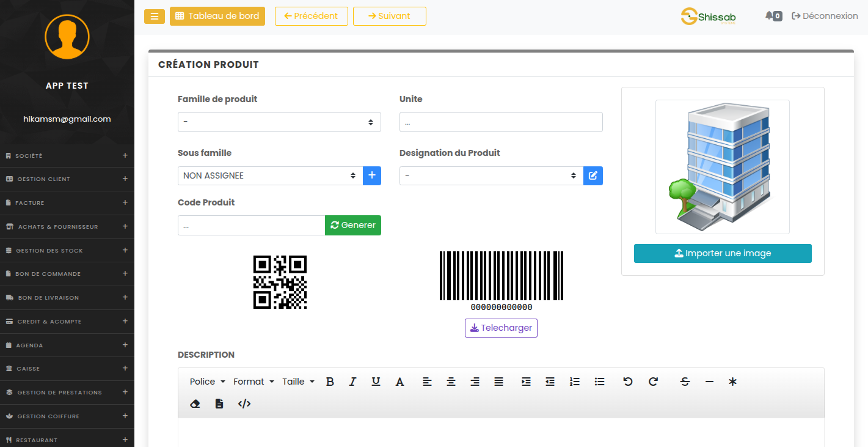Insert a numbered list
The height and width of the screenshot is (447, 868).
coord(574,382)
